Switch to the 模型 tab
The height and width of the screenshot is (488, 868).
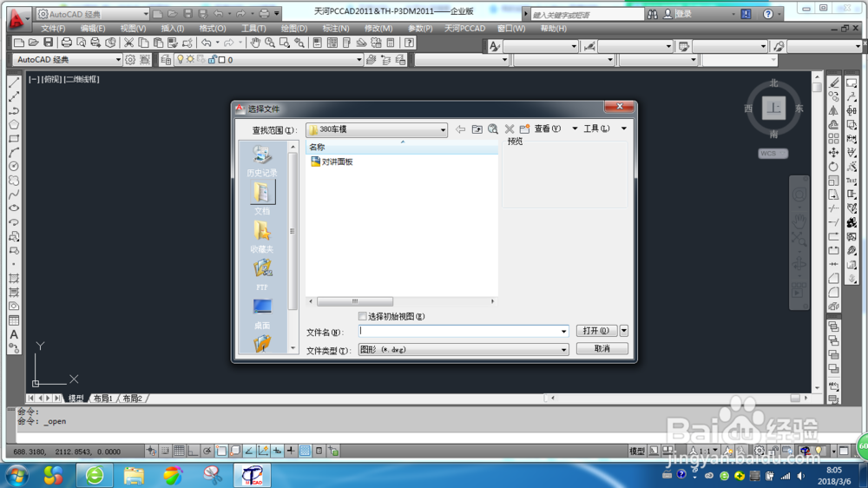coord(76,399)
